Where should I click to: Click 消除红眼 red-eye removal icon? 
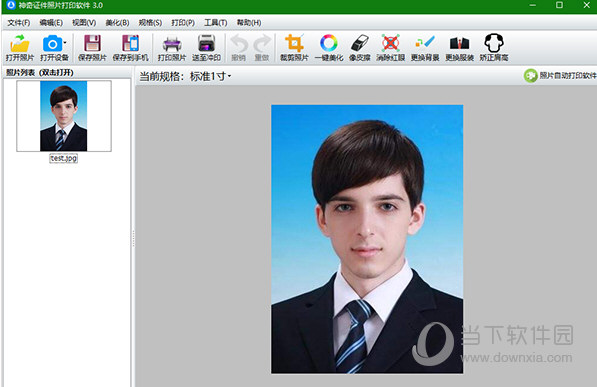point(391,43)
